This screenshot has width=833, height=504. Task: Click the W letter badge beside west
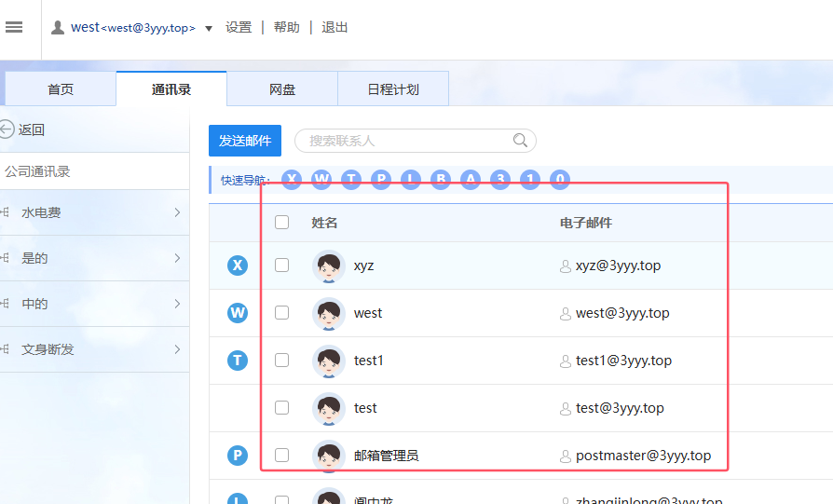[238, 313]
